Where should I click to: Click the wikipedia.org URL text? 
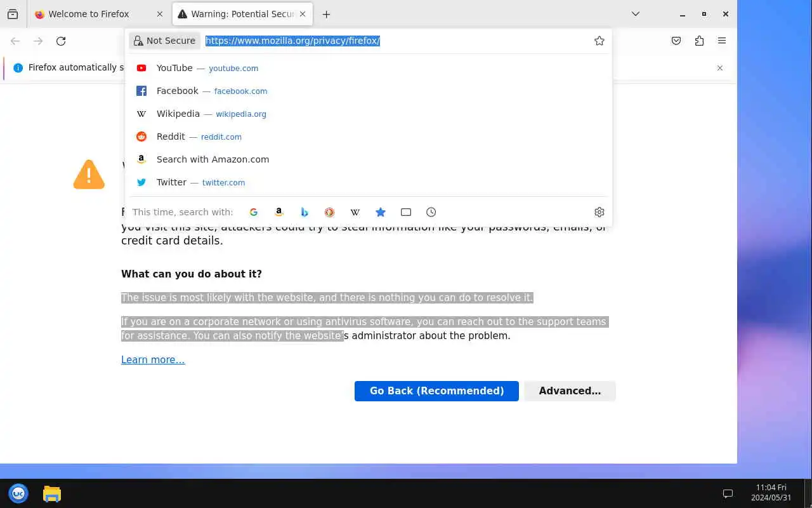pos(241,114)
